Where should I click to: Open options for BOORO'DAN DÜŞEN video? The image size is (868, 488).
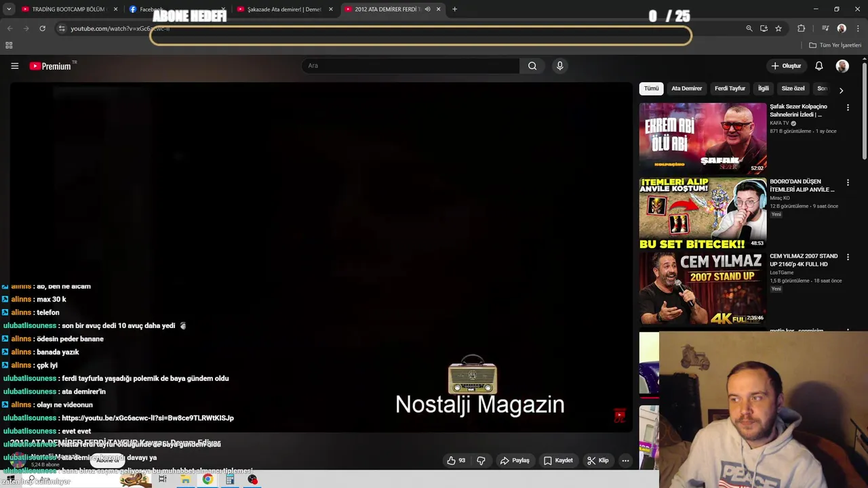point(848,182)
